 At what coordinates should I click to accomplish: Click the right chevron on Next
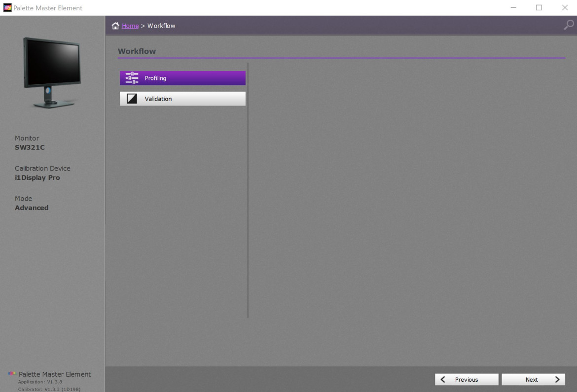(557, 380)
